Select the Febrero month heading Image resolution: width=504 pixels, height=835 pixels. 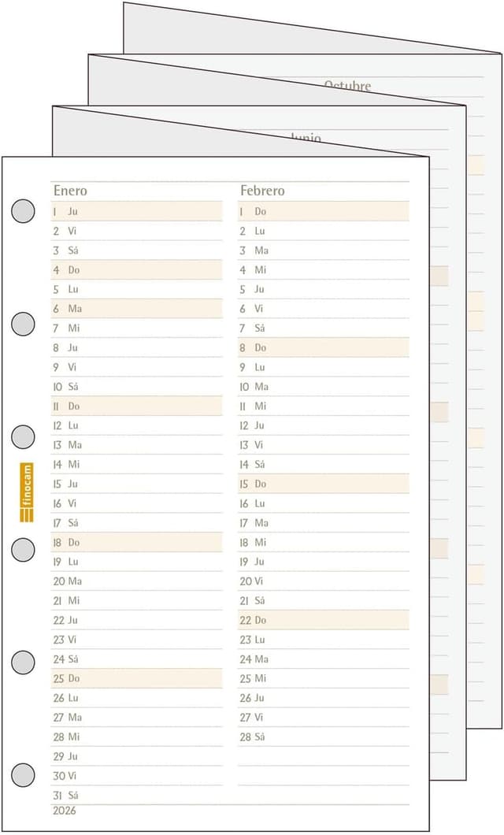[x=262, y=191]
